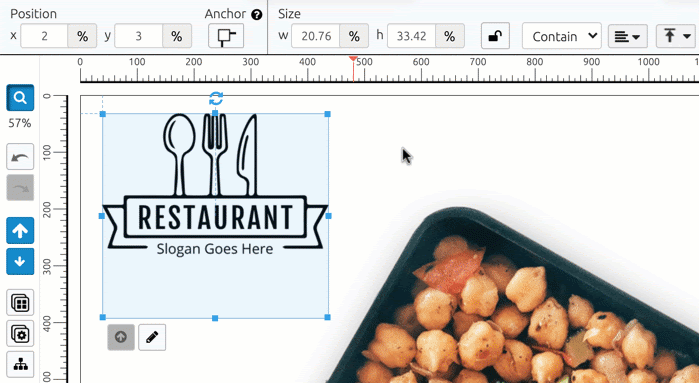
Task: Click the x position field
Action: [44, 36]
